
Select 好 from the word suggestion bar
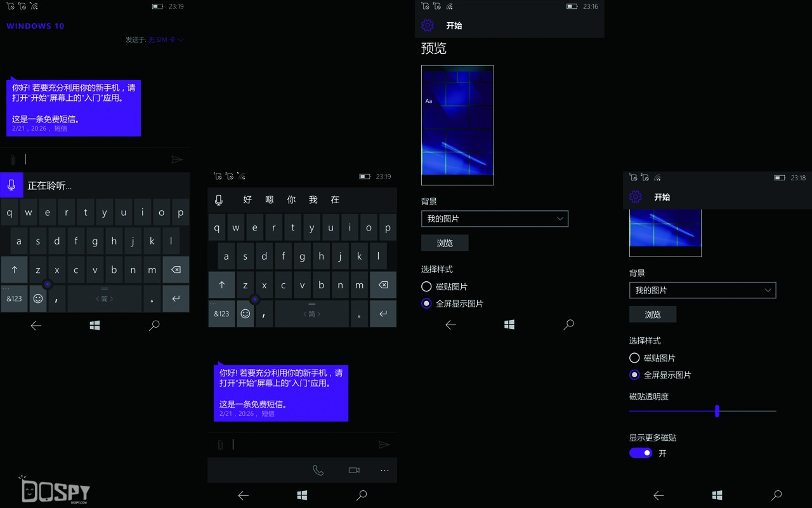[247, 199]
